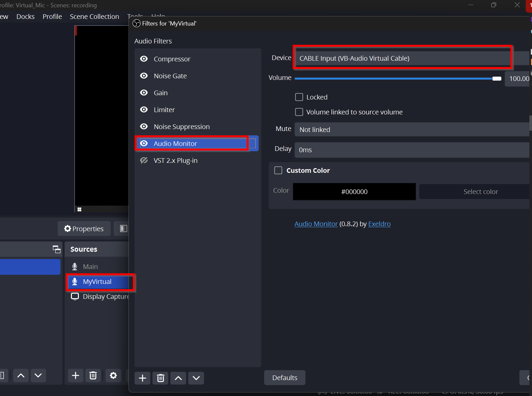Open the Scene Collection menu

(x=94, y=17)
